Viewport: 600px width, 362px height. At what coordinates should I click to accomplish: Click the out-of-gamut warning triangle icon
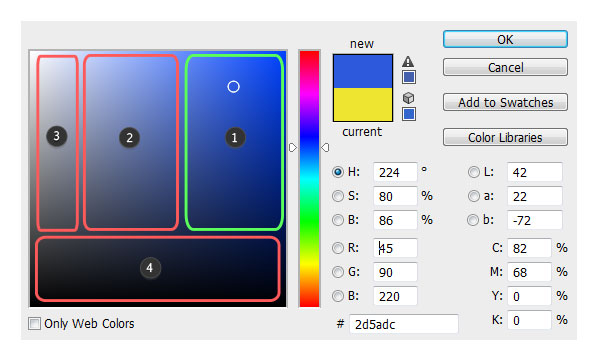408,61
